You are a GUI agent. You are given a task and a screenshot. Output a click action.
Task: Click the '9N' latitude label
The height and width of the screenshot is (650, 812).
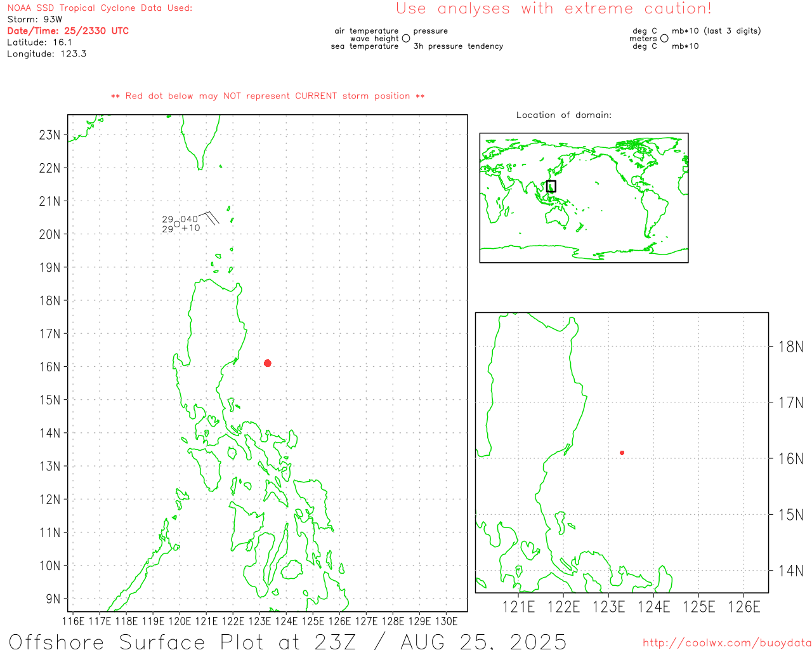(x=53, y=599)
